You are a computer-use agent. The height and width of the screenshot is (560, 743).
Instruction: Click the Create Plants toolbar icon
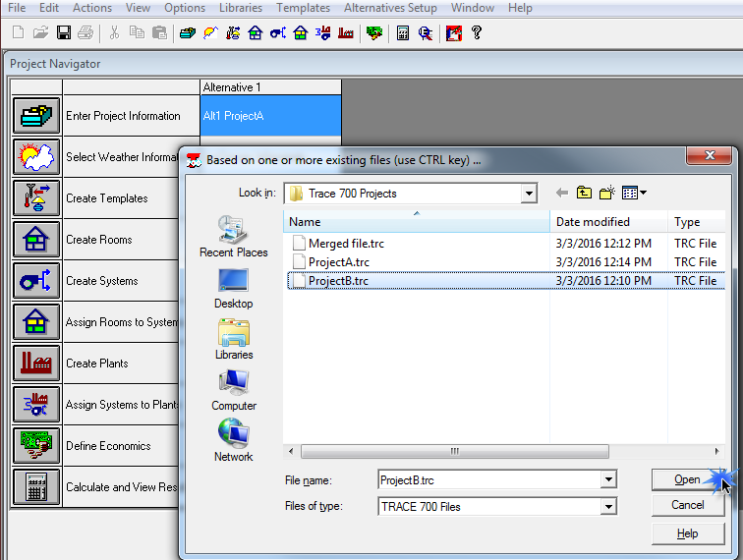click(x=345, y=33)
